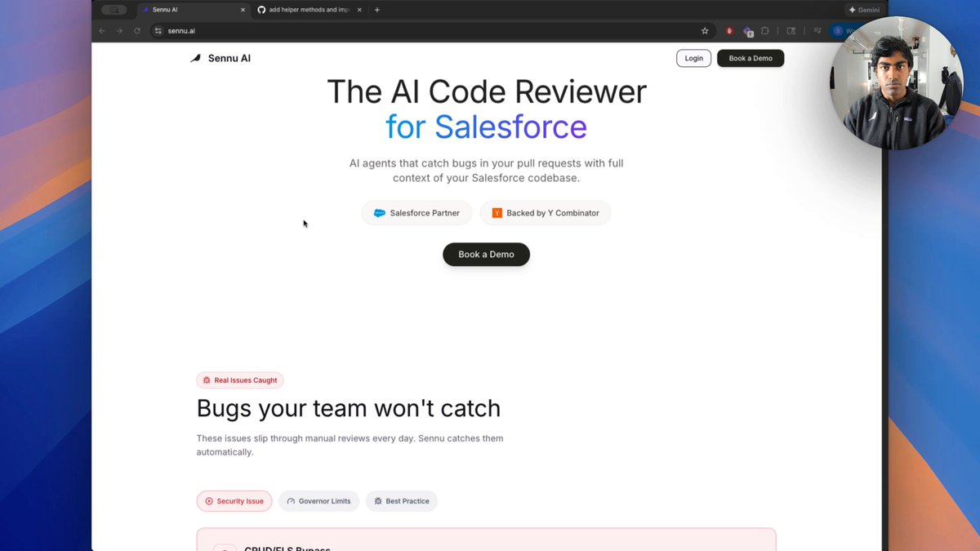Close the Sennu AI tab
Screen dimensions: 980x551
(243, 10)
